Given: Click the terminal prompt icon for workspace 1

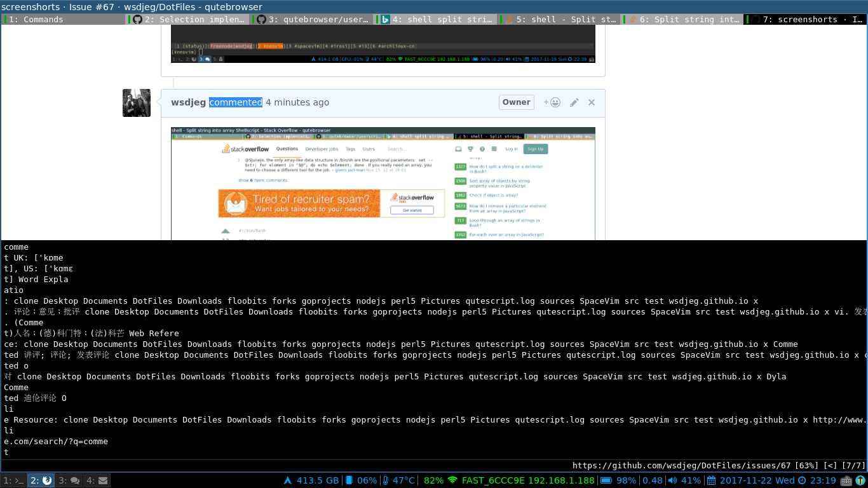Looking at the screenshot, I should pos(18,480).
